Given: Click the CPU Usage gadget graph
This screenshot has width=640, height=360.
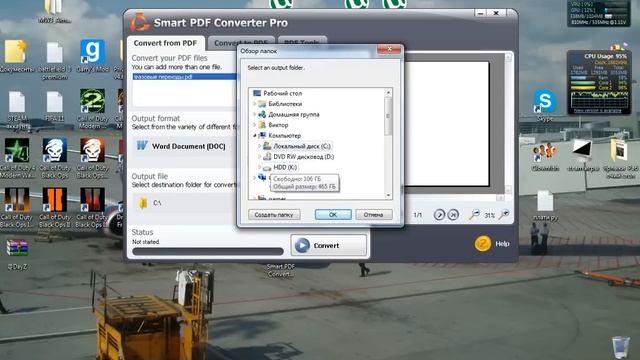Looking at the screenshot, I should tap(599, 99).
